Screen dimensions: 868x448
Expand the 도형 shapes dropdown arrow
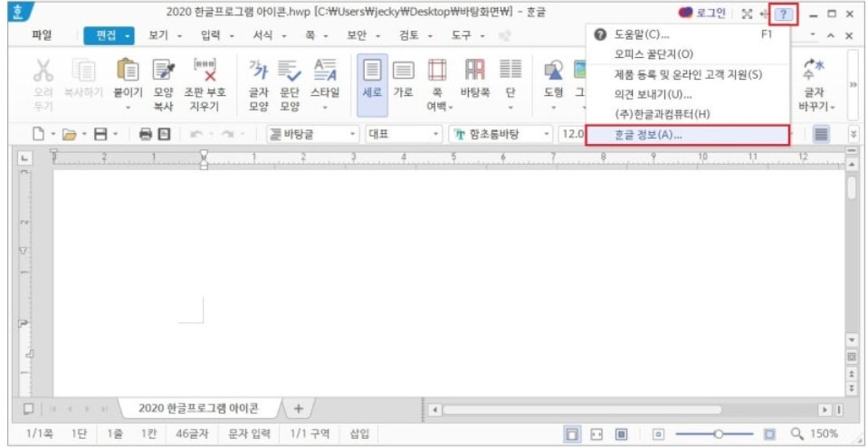tap(554, 108)
